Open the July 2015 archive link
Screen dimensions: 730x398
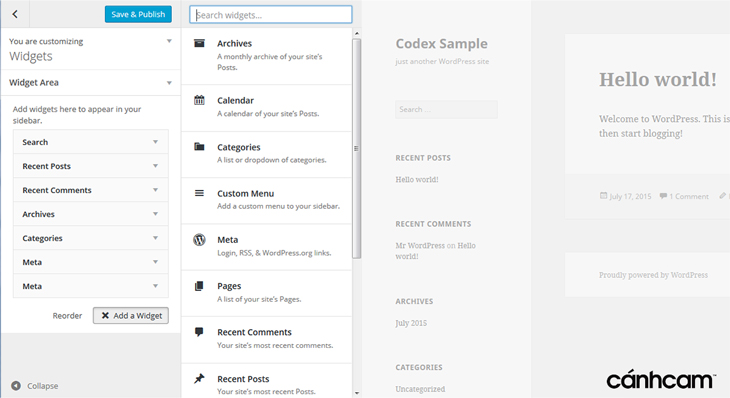click(x=411, y=323)
